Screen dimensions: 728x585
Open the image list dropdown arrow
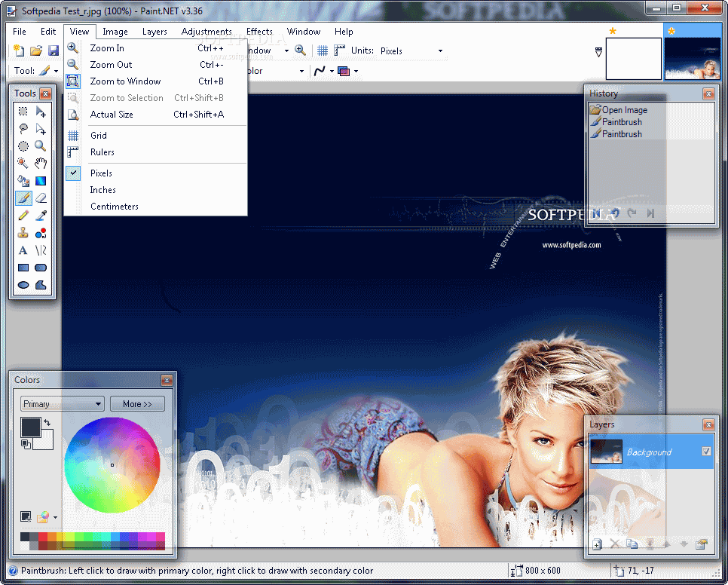(x=598, y=52)
